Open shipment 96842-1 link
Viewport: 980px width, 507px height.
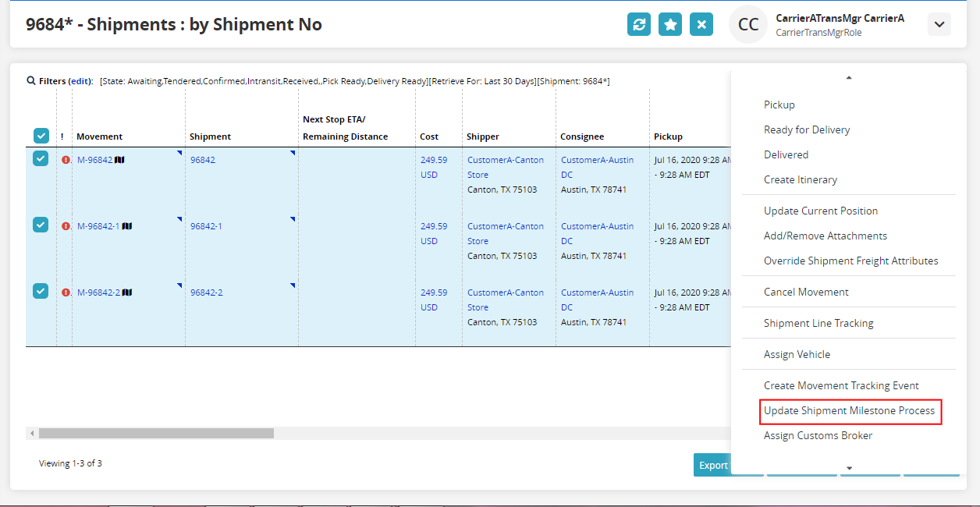click(x=206, y=226)
